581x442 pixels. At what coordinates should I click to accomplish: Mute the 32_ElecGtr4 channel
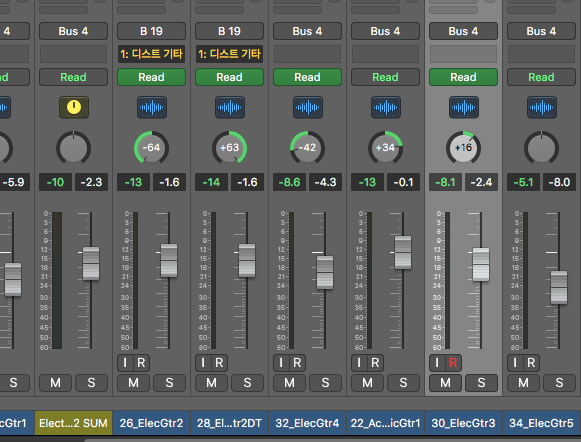point(289,383)
